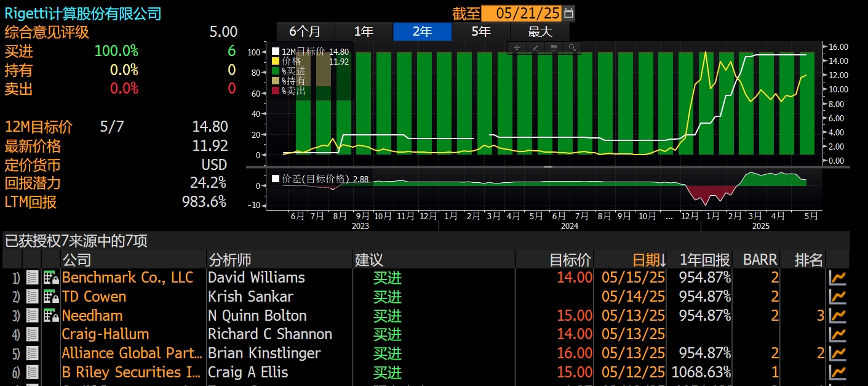Click analyst name Craig A Ellis
Screen dimensions: 868x386
tap(248, 372)
